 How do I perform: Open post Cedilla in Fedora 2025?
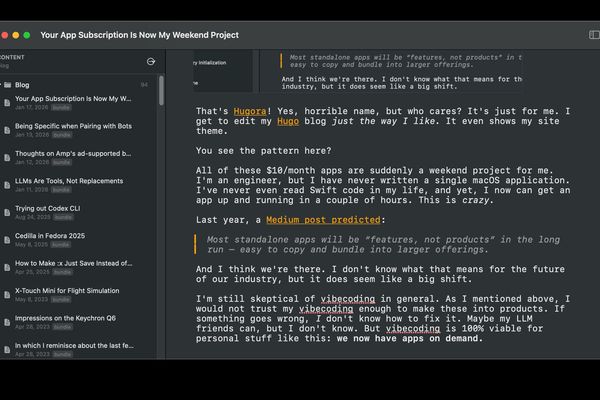[x=50, y=236]
